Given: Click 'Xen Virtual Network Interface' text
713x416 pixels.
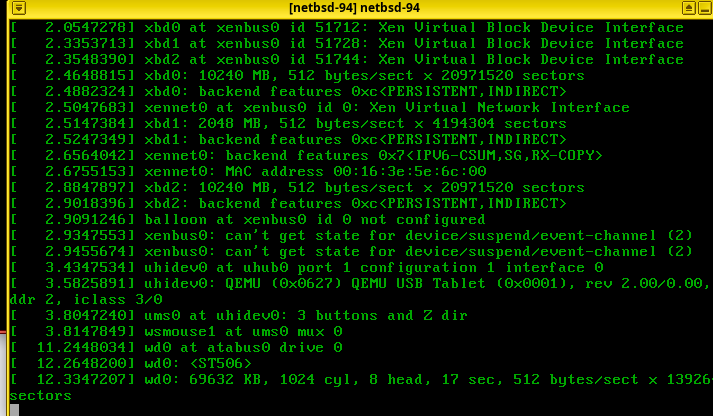Looking at the screenshot, I should coord(499,108).
